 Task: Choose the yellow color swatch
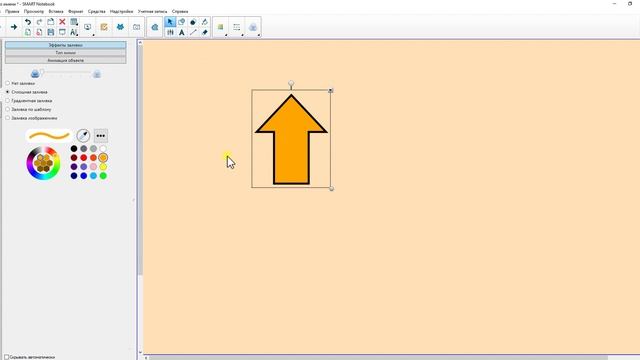[x=103, y=167]
